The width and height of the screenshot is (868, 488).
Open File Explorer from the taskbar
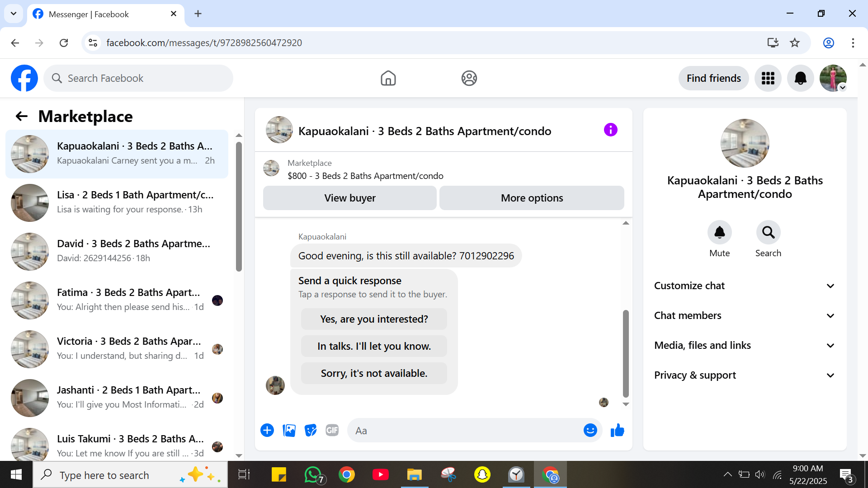[x=414, y=475]
